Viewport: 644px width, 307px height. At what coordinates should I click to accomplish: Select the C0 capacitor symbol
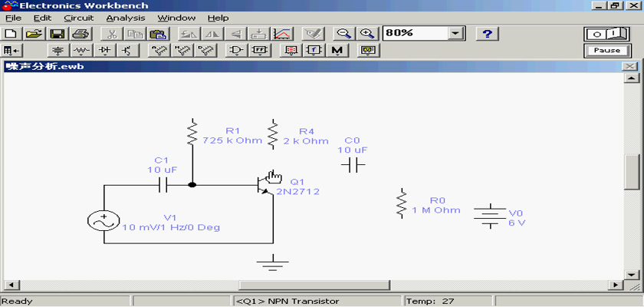point(353,166)
